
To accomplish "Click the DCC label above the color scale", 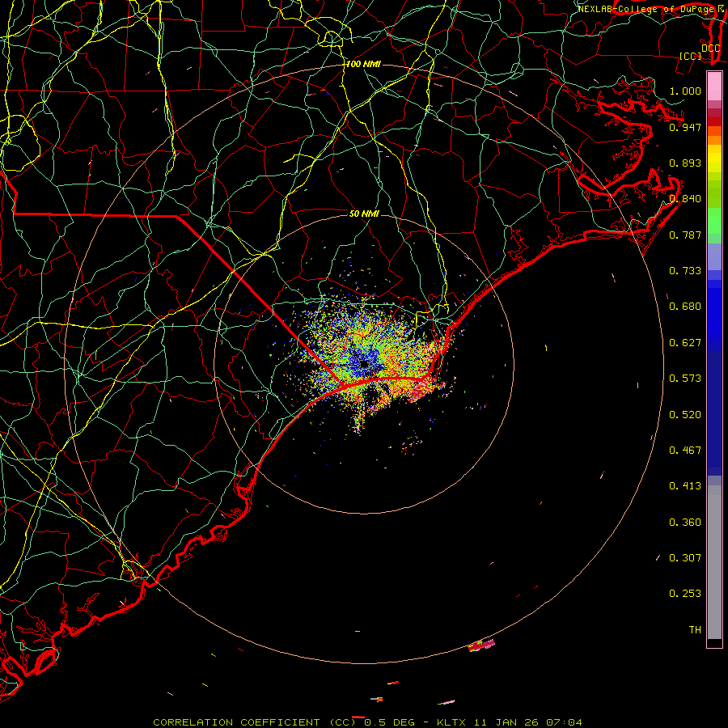I will [710, 49].
